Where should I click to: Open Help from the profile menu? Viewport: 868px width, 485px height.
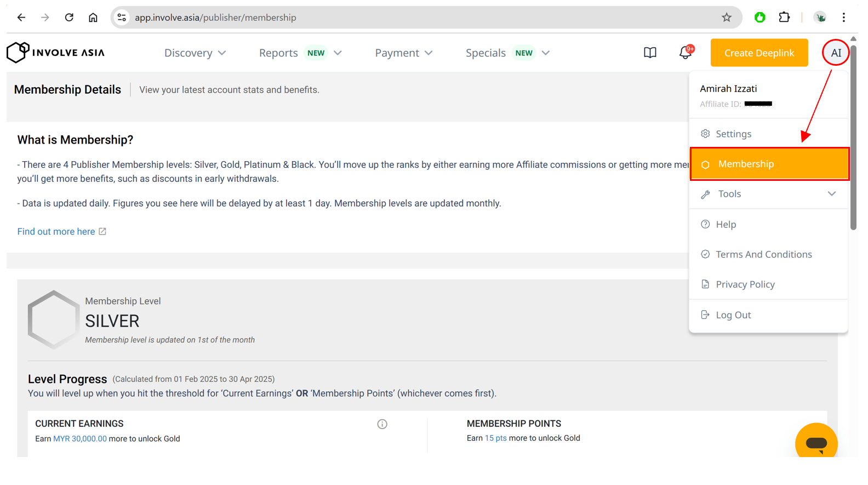click(768, 224)
